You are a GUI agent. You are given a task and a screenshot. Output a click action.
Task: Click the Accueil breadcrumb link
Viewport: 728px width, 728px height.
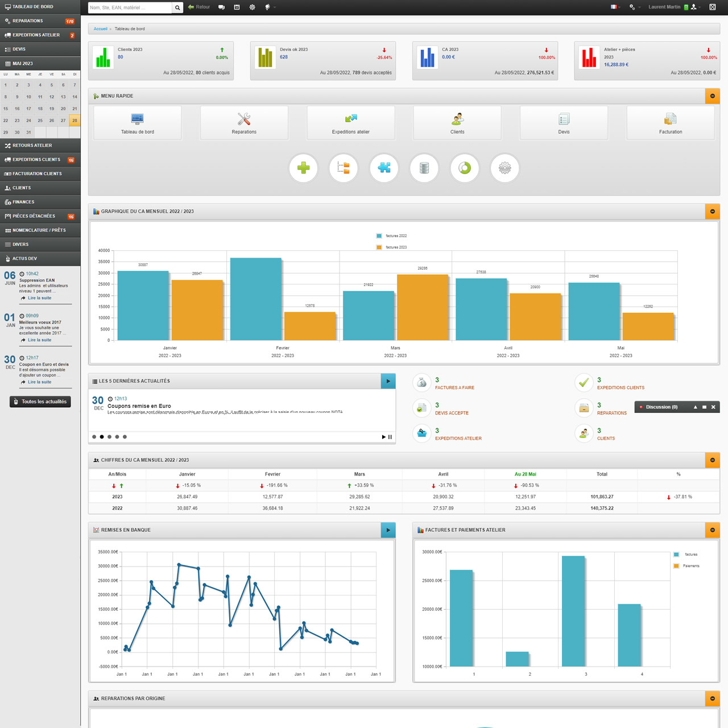100,29
